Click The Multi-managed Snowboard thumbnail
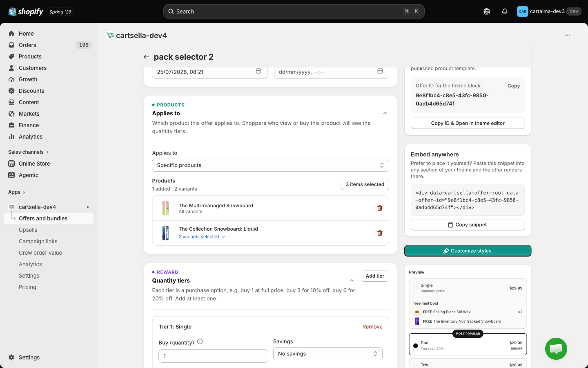The height and width of the screenshot is (368, 588). pos(165,208)
